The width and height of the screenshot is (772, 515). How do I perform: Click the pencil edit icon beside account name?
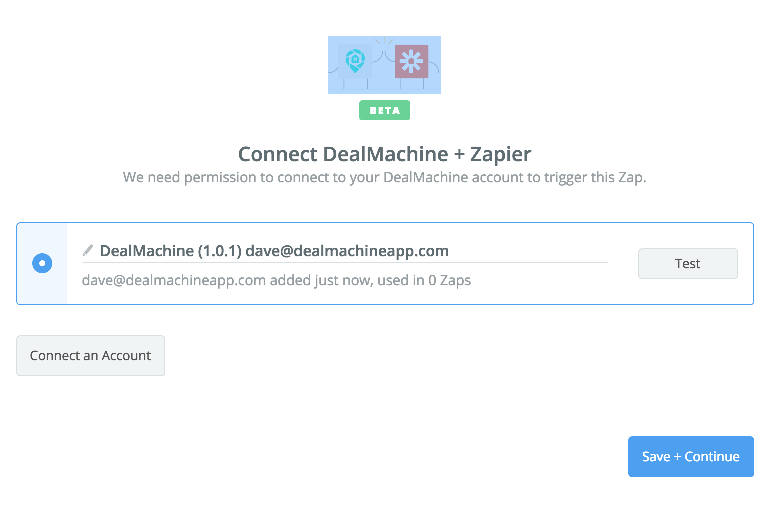(88, 251)
